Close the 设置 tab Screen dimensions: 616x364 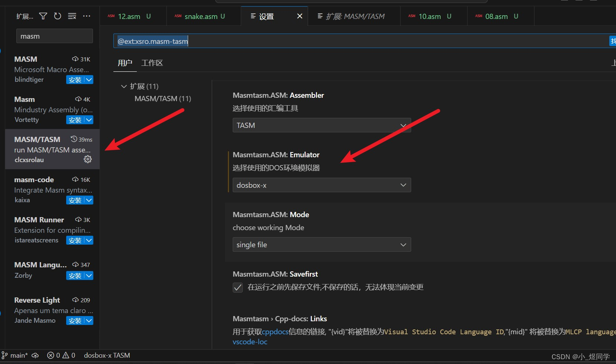coord(300,16)
